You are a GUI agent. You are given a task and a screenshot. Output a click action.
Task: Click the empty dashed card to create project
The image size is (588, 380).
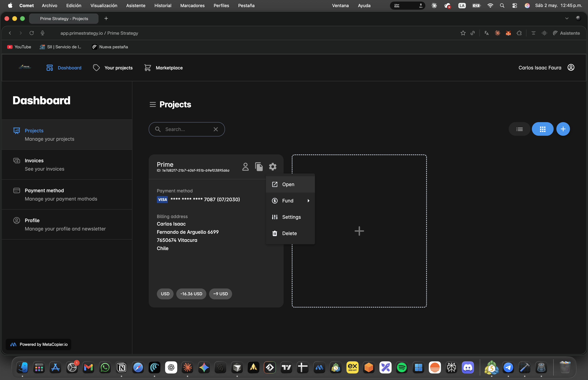[x=359, y=231]
